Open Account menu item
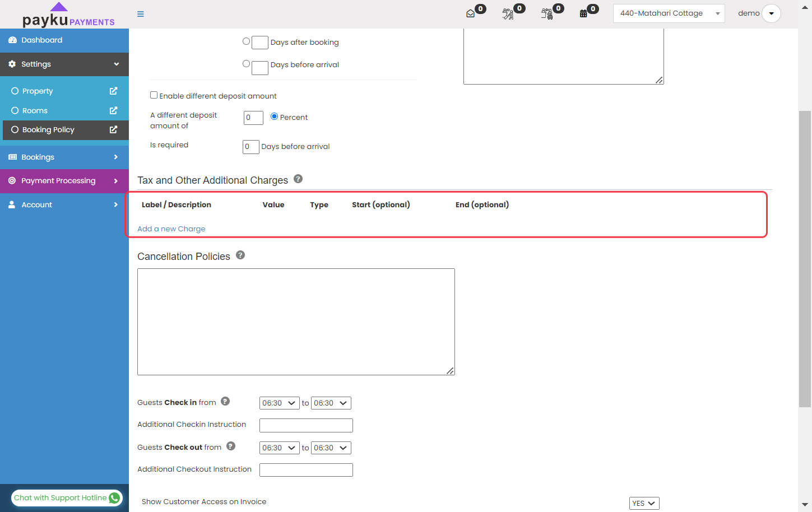This screenshot has width=812, height=512. coord(64,205)
